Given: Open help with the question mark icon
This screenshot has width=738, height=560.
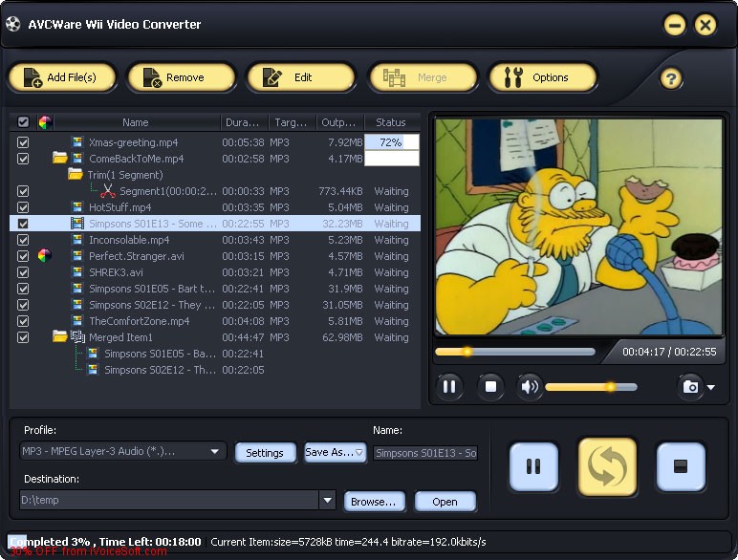Looking at the screenshot, I should point(671,78).
